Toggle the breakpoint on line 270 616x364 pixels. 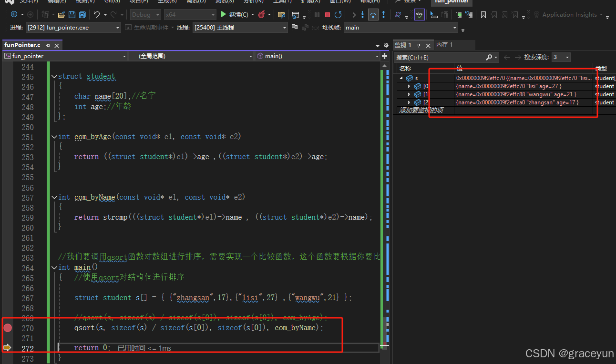point(8,328)
